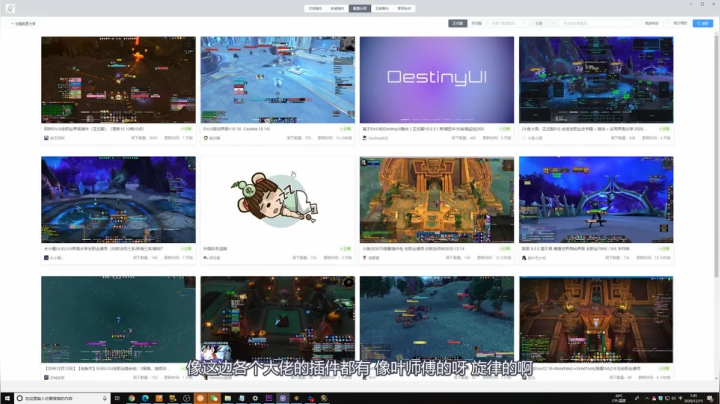Click the author avatar under the golden temple courtyard card
This screenshot has width=720, height=404.
point(365,258)
